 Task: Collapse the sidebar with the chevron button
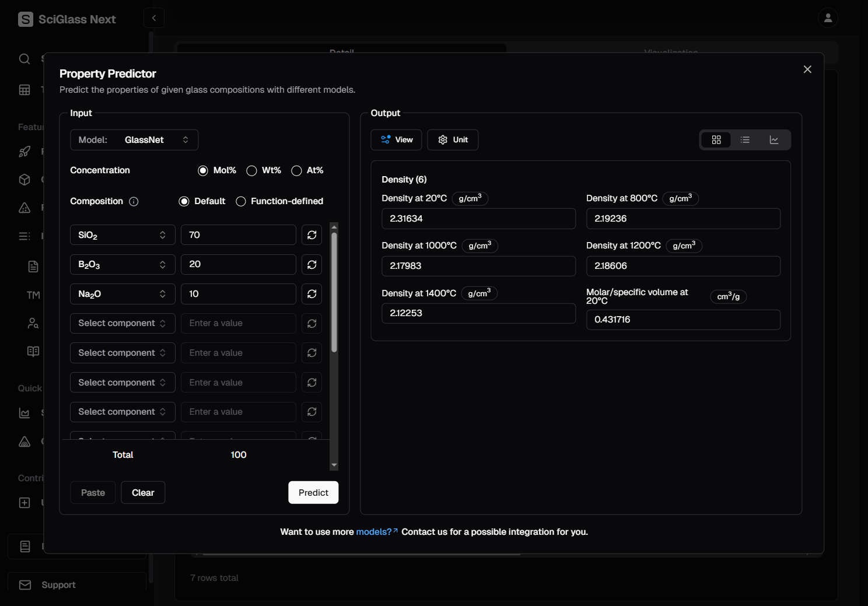(154, 18)
